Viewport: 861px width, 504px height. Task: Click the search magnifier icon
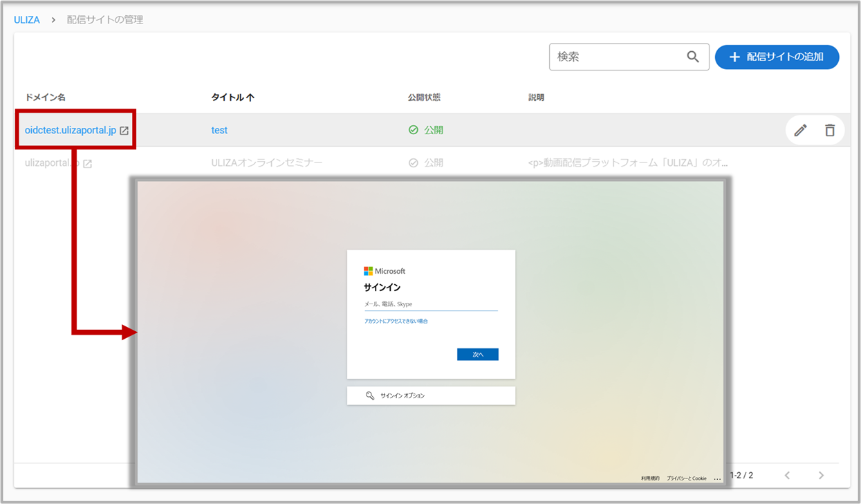coord(693,57)
